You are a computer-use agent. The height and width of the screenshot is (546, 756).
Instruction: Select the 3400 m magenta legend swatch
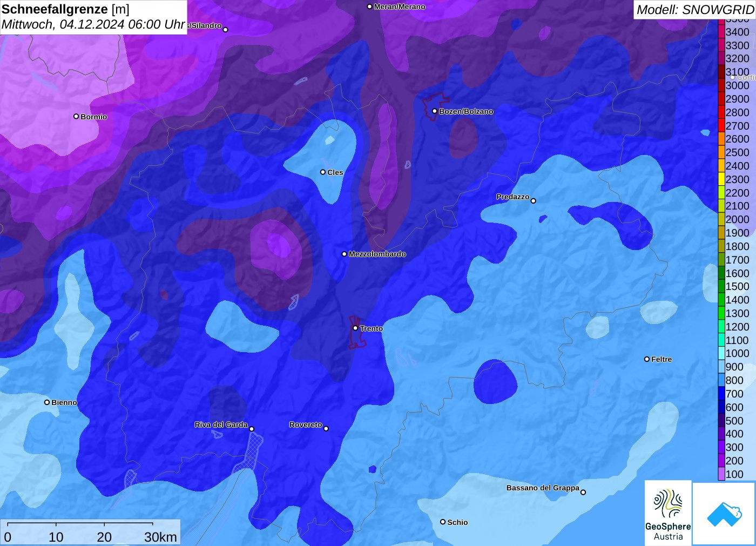(721, 32)
